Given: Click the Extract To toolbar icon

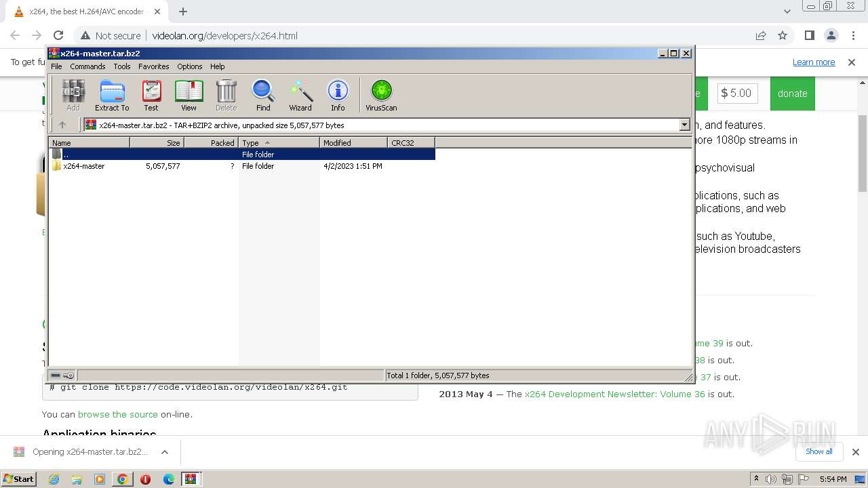Looking at the screenshot, I should tap(112, 95).
